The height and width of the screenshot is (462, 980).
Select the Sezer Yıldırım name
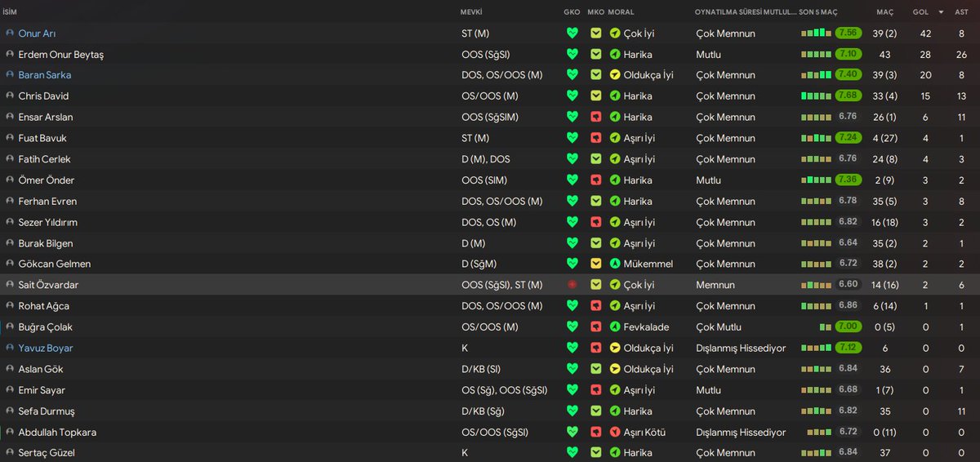(x=48, y=222)
